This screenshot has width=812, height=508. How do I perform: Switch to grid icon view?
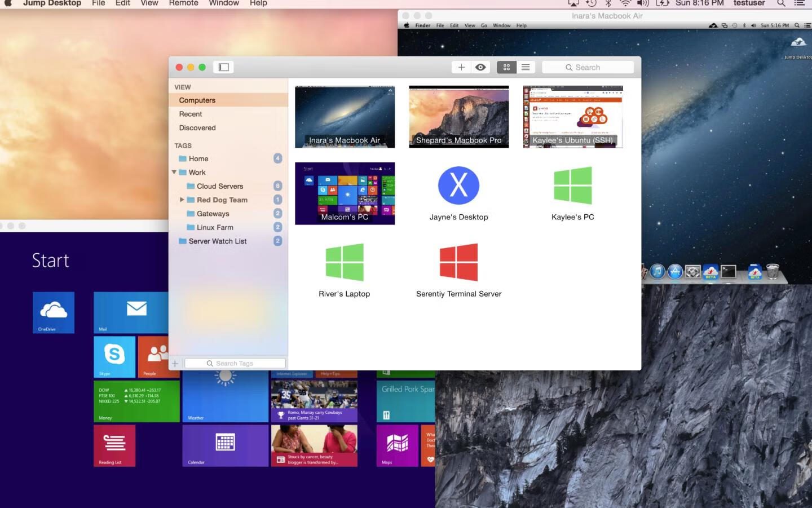pos(506,67)
